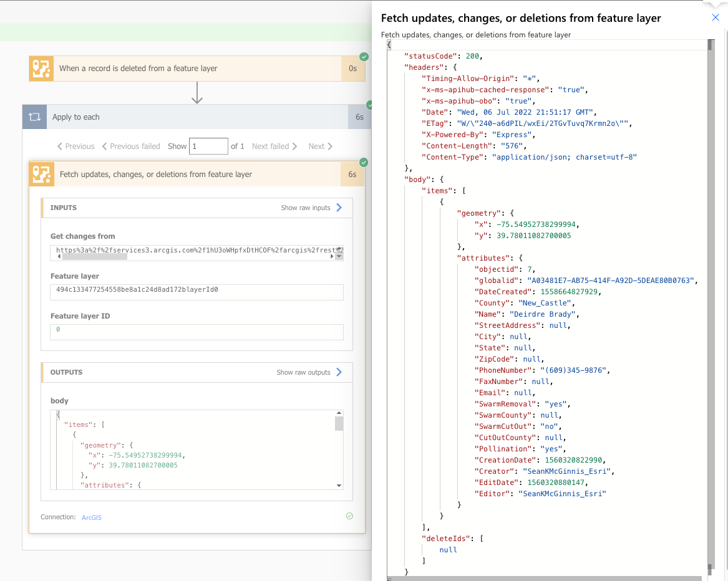Click the Apply to each loop icon

pos(35,117)
